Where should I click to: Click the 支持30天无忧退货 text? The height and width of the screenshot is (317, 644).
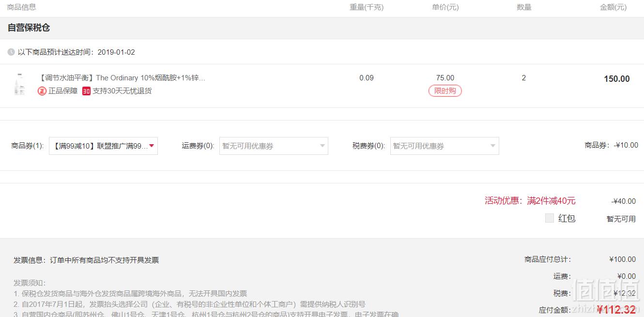click(122, 91)
